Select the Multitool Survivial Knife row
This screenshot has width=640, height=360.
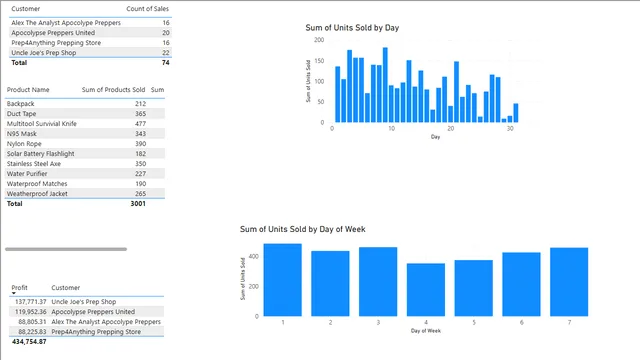click(x=85, y=124)
